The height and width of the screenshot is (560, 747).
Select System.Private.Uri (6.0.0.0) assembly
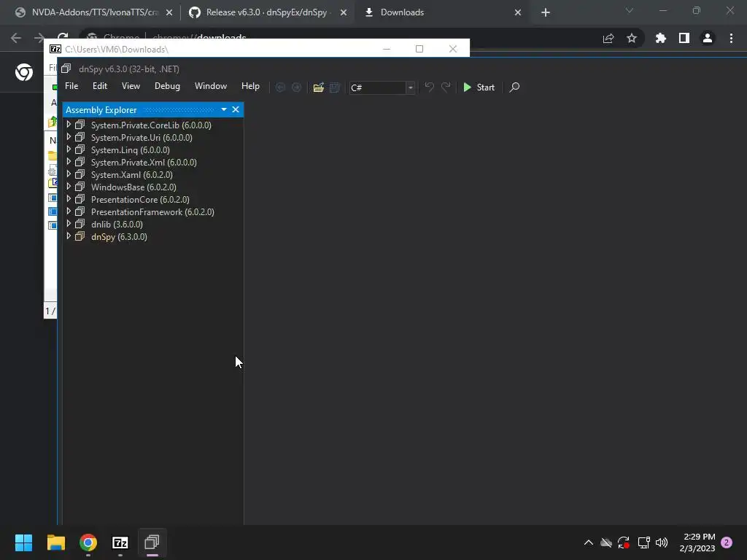(x=142, y=138)
